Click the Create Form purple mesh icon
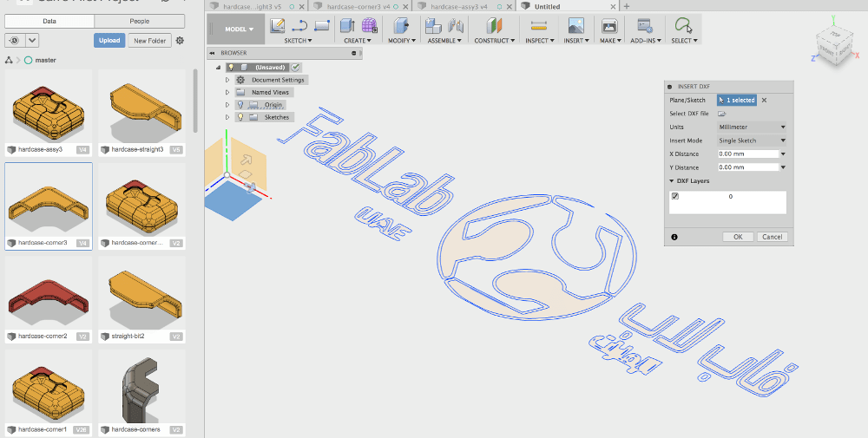The height and width of the screenshot is (438, 868). [369, 25]
